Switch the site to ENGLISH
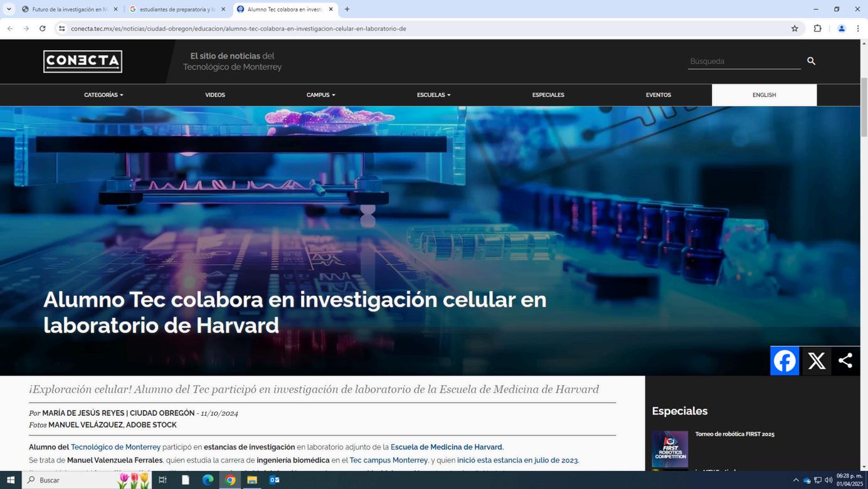868x489 pixels. [764, 95]
